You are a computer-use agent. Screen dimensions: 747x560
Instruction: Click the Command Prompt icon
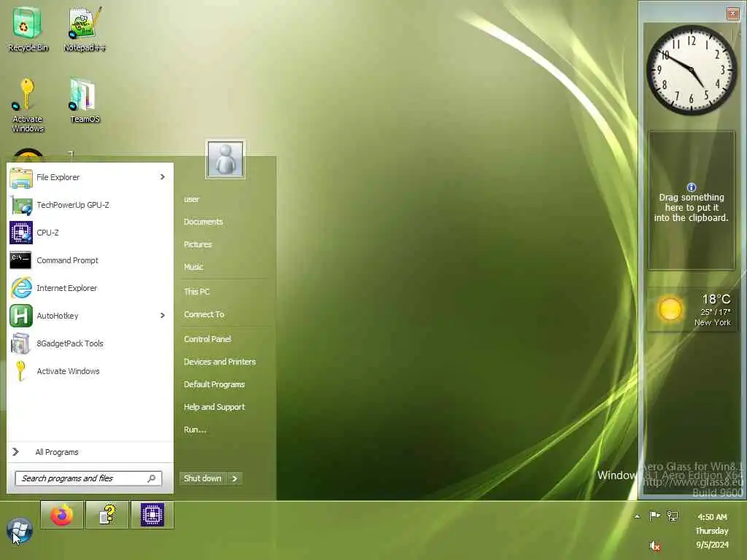[21, 260]
